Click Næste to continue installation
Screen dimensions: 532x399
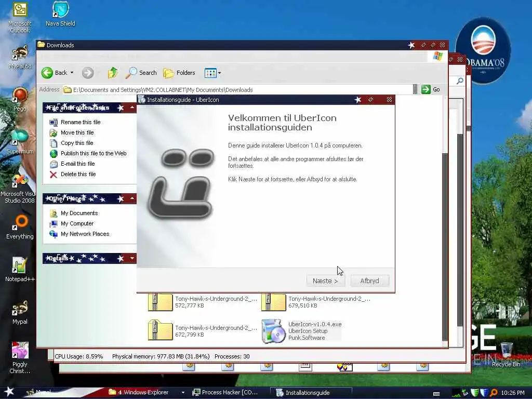(325, 281)
